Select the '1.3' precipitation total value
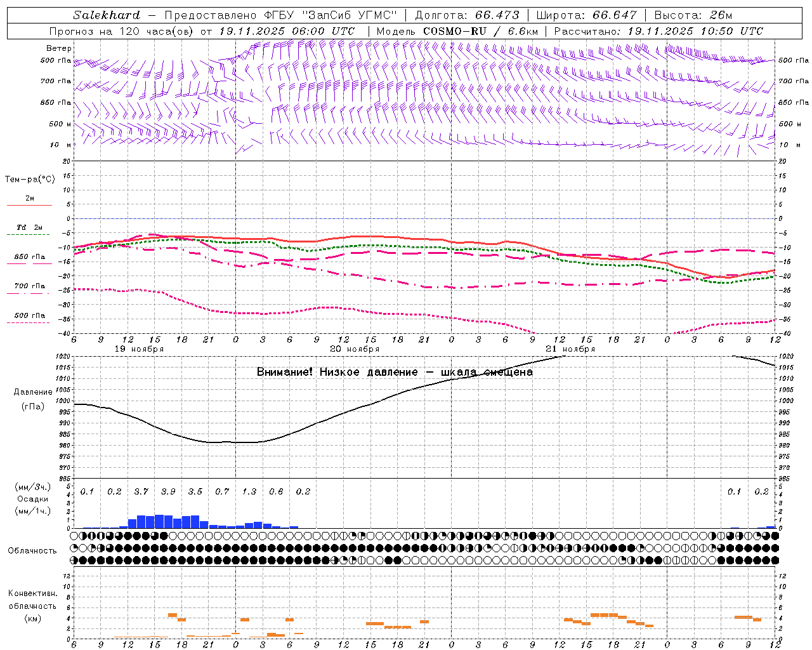This screenshot has height=650, width=812. point(249,492)
